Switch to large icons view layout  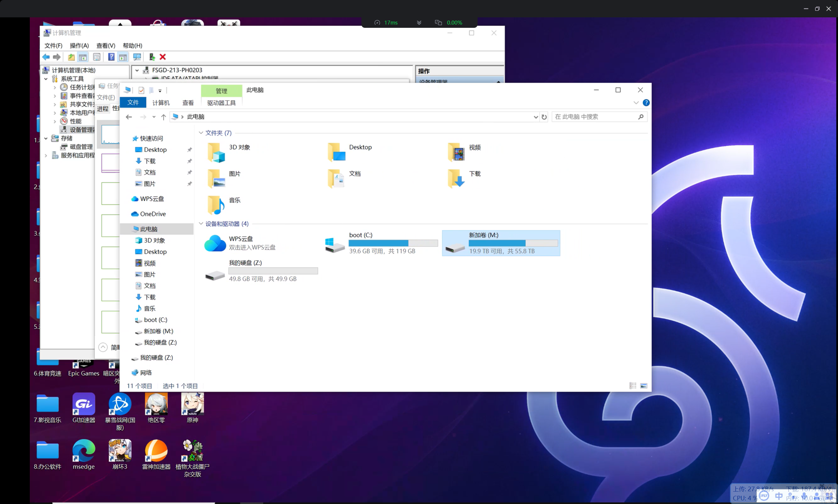point(644,386)
